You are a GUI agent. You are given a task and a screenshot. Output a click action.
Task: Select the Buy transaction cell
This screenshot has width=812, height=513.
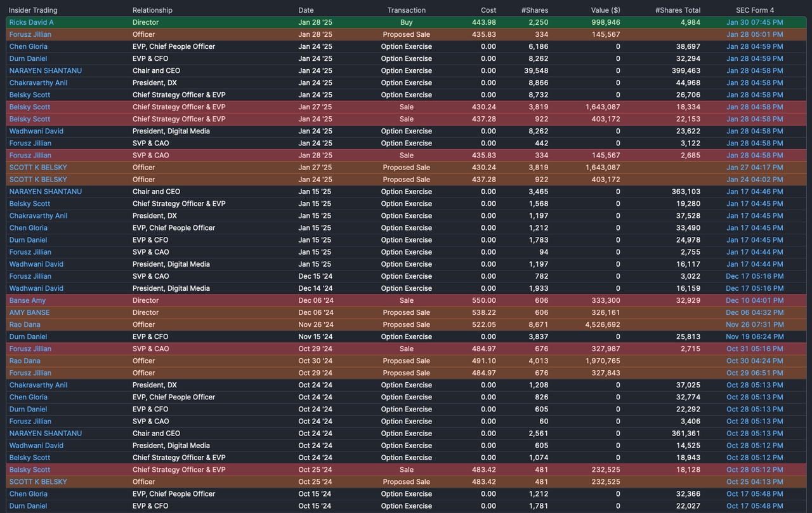[407, 22]
